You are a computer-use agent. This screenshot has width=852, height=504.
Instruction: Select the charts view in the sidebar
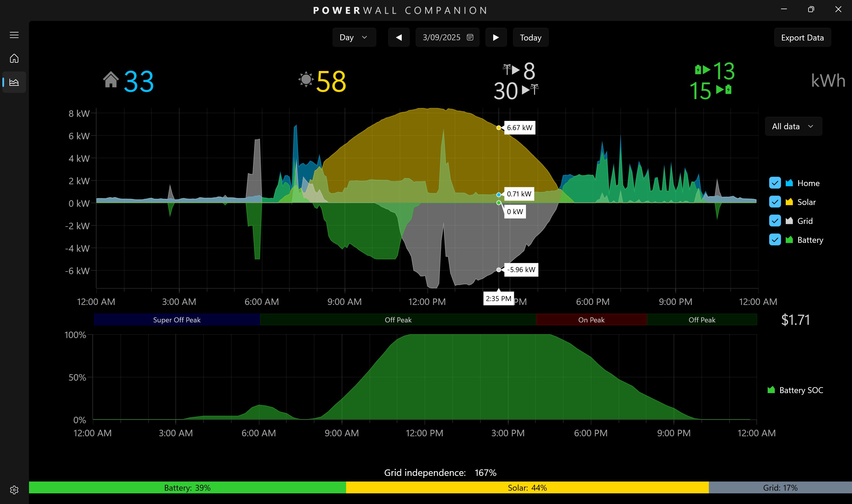pos(14,82)
